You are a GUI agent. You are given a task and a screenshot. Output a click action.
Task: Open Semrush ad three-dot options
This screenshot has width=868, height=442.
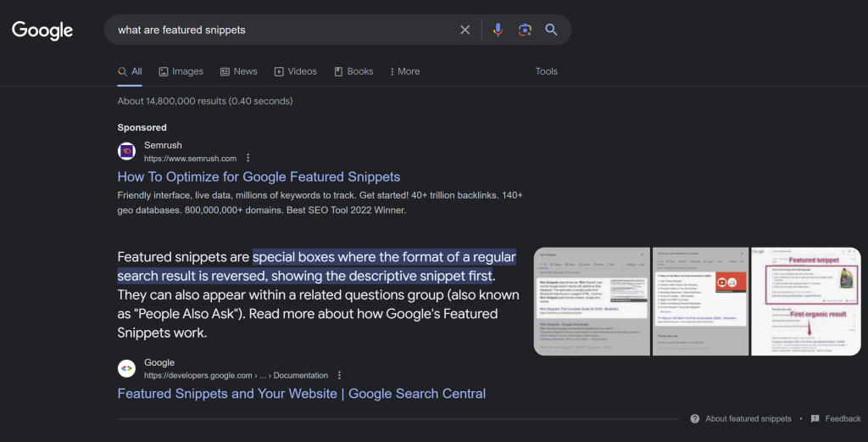(x=248, y=158)
